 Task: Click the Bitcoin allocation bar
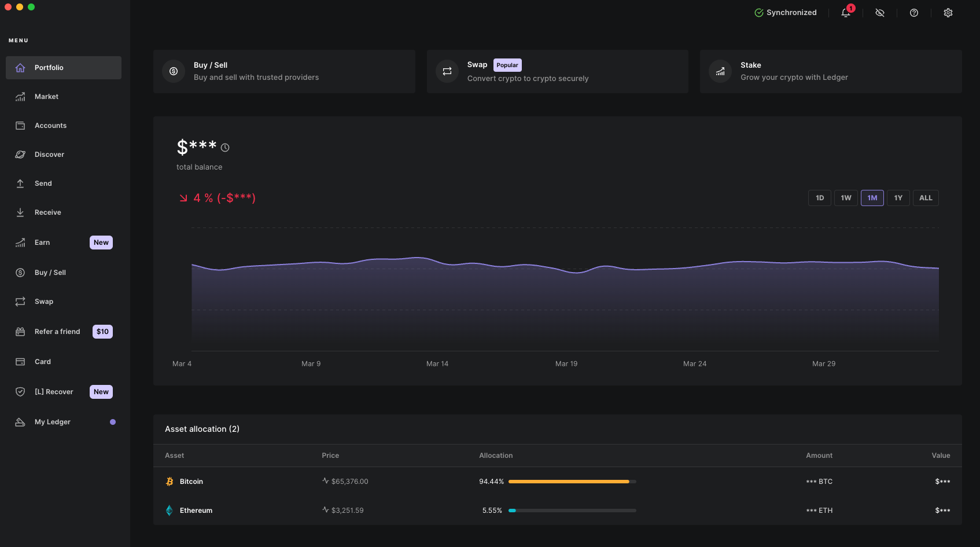click(x=572, y=482)
